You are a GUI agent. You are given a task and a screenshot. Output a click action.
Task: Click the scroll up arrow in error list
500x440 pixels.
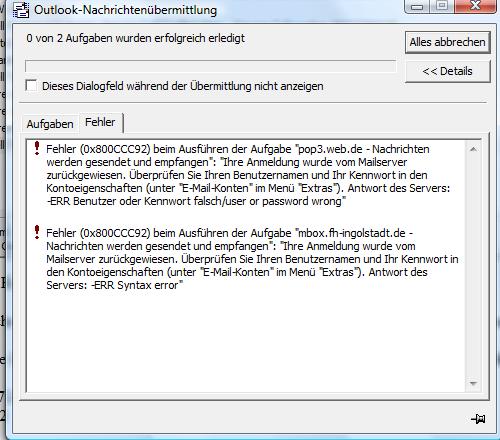click(473, 149)
